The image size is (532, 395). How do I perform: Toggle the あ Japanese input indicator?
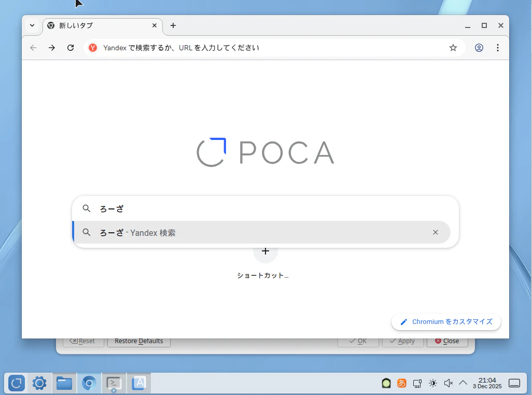402,383
